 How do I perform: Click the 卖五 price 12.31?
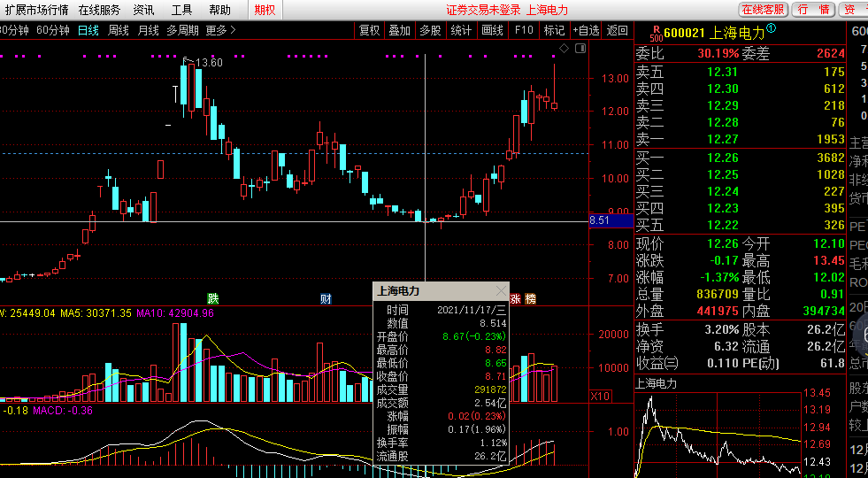722,72
